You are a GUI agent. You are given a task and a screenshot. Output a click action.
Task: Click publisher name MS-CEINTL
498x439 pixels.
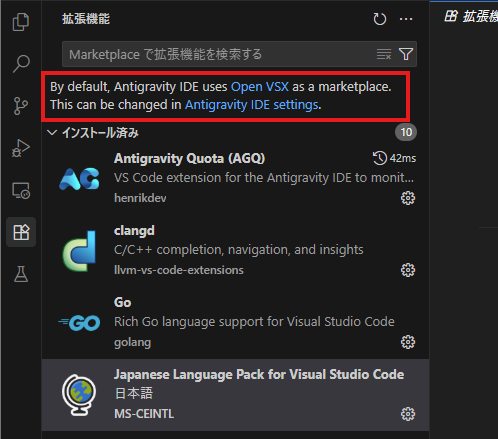pos(144,414)
